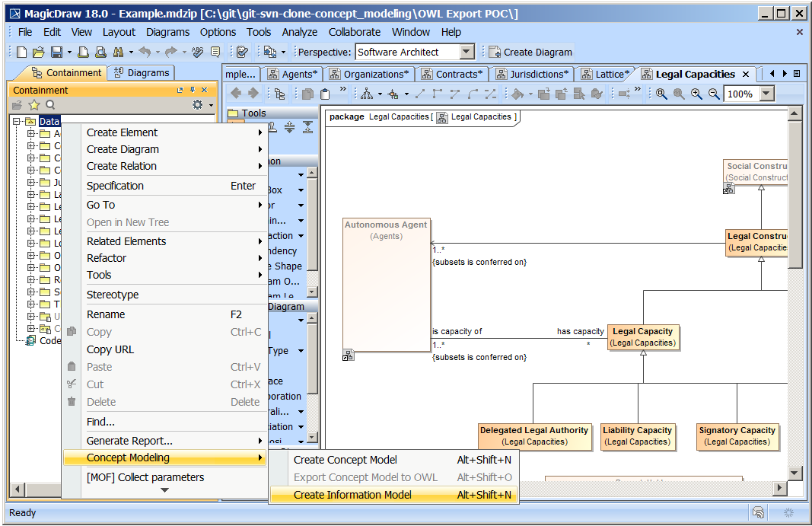The image size is (812, 526).
Task: Redo the last action
Action: point(170,51)
